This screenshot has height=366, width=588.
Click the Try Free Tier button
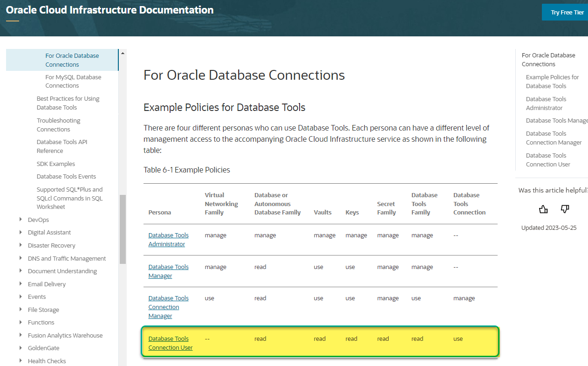[565, 12]
